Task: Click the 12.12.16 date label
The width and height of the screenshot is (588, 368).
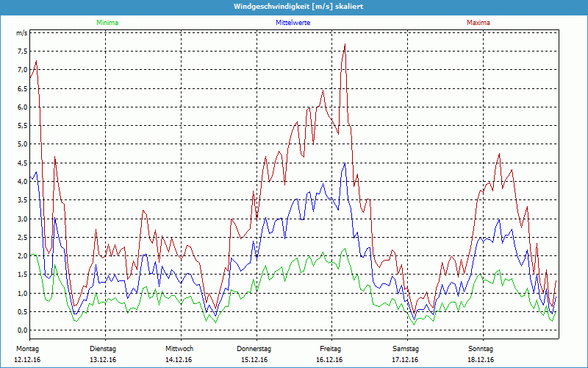Action: click(x=29, y=359)
